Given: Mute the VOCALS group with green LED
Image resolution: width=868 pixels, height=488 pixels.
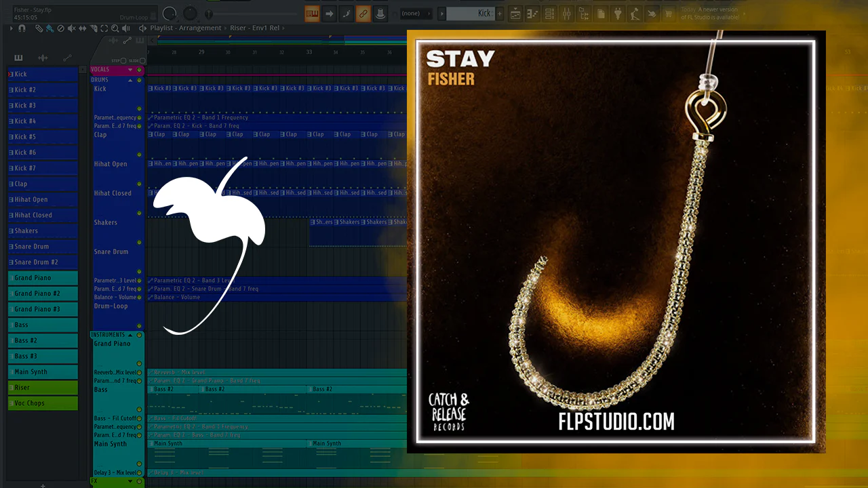Looking at the screenshot, I should [140, 70].
